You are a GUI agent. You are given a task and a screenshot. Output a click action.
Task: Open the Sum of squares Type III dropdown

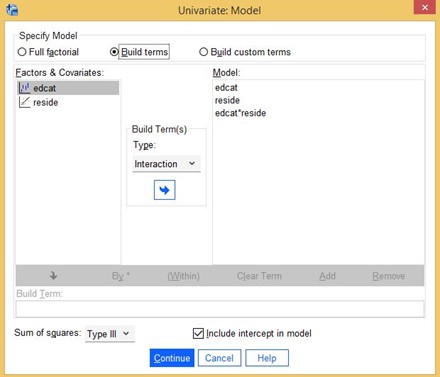coord(110,334)
